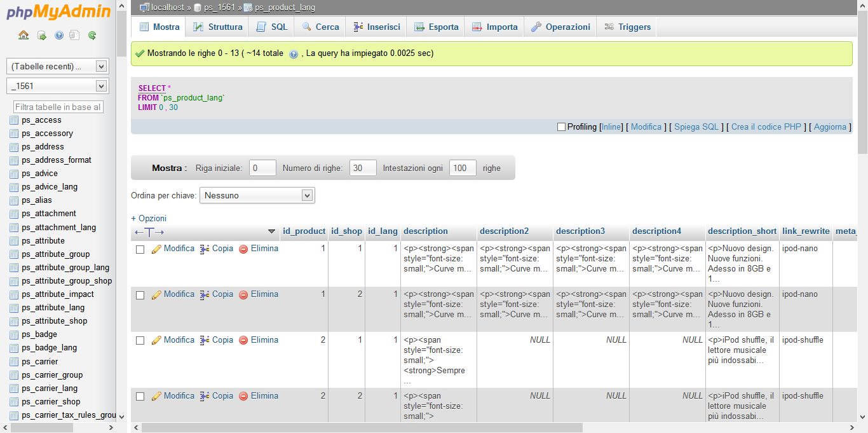The width and height of the screenshot is (868, 433).
Task: Switch to the Struttura tab
Action: (x=217, y=27)
